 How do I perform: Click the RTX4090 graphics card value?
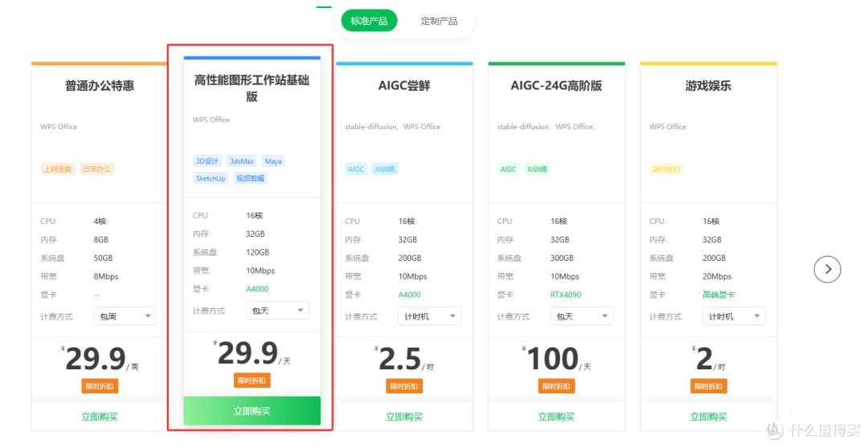pyautogui.click(x=566, y=295)
